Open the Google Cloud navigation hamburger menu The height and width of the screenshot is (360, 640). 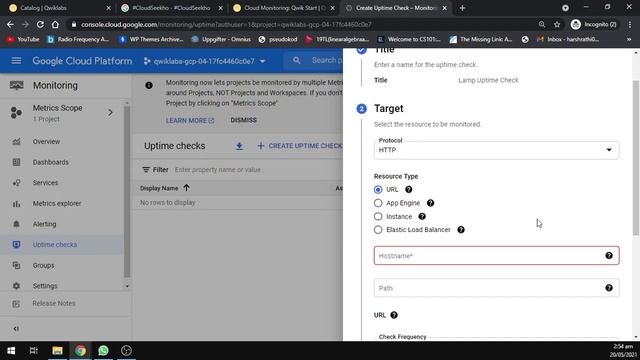(16, 61)
